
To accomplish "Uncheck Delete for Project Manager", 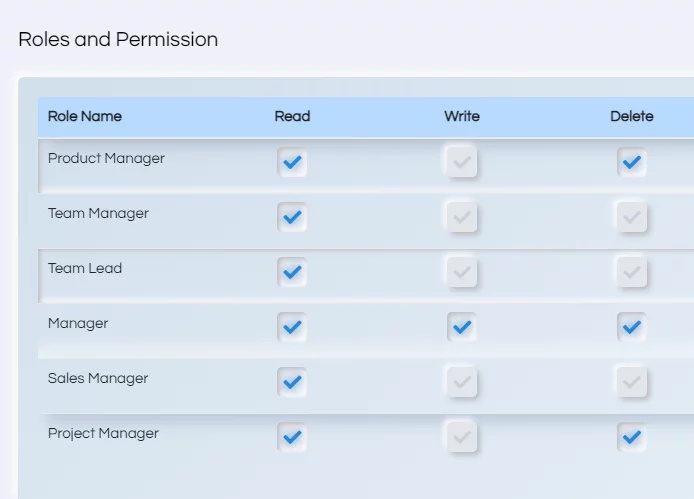I will click(632, 437).
